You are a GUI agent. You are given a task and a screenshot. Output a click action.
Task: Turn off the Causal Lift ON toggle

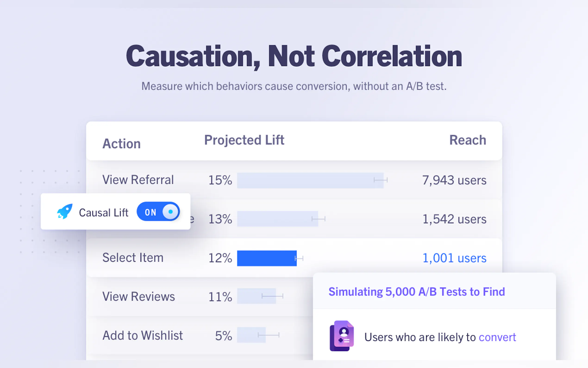pyautogui.click(x=158, y=212)
